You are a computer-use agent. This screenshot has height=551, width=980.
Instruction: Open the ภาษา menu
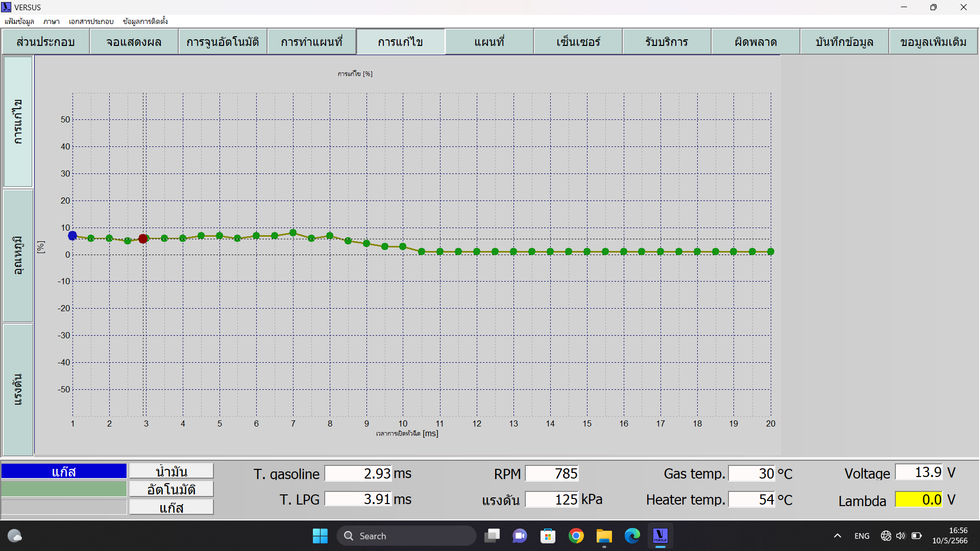[51, 21]
